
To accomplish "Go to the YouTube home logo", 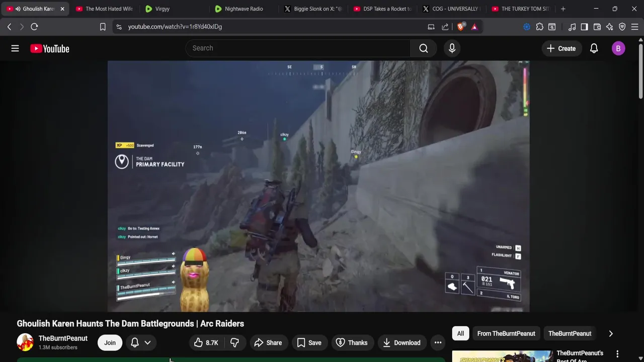I will 49,48.
